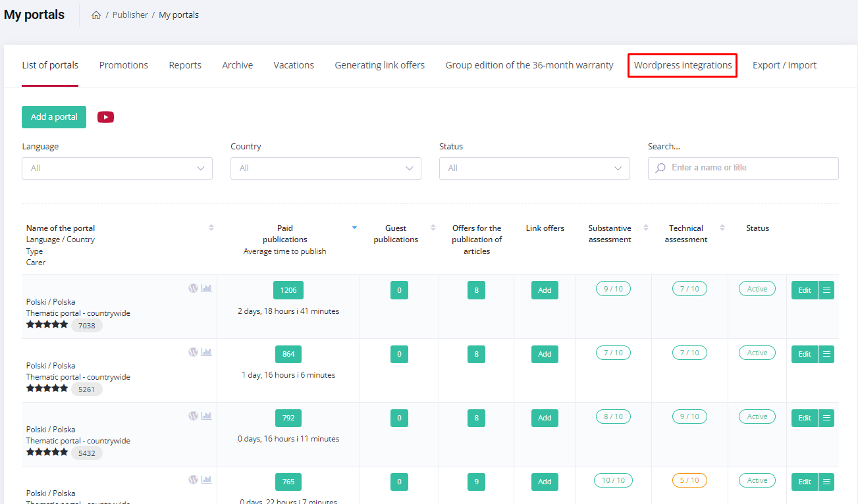Add link offer in 1206 publications row
Viewport: 858px width, 504px height.
click(545, 290)
